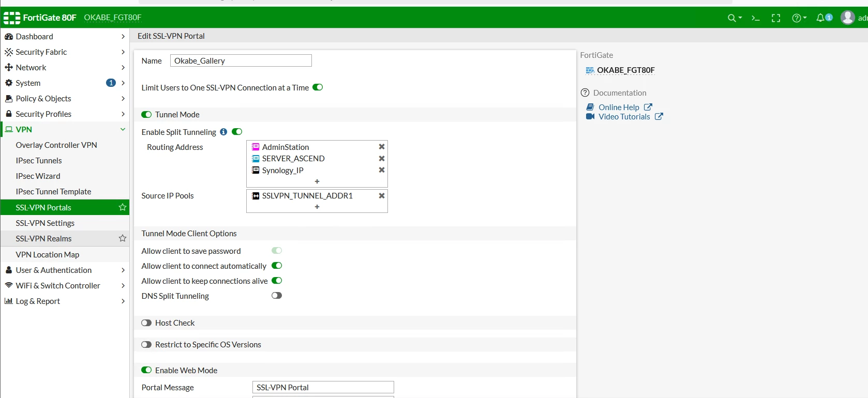This screenshot has height=398, width=868.
Task: Remove SSLVPN_TUNNEL_ADDR1 from Source IP Pools
Action: (x=382, y=196)
